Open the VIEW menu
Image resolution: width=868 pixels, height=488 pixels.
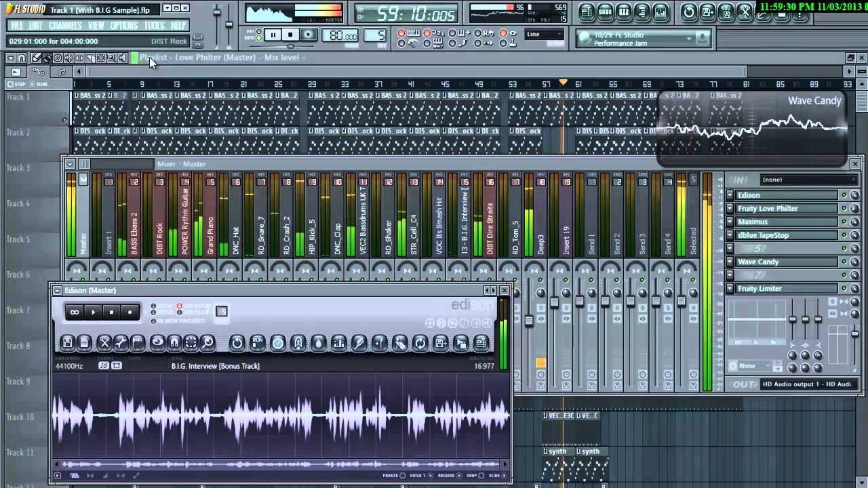click(x=96, y=26)
